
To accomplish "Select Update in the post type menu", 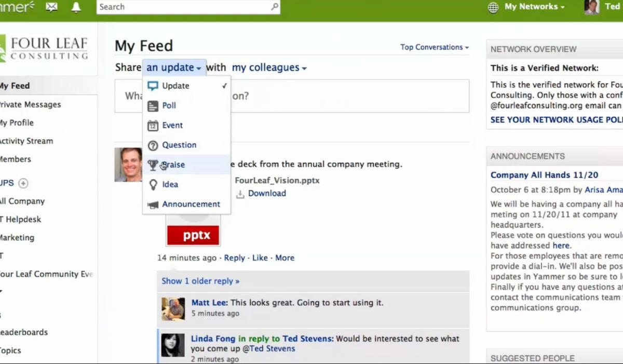I will 187,86.
